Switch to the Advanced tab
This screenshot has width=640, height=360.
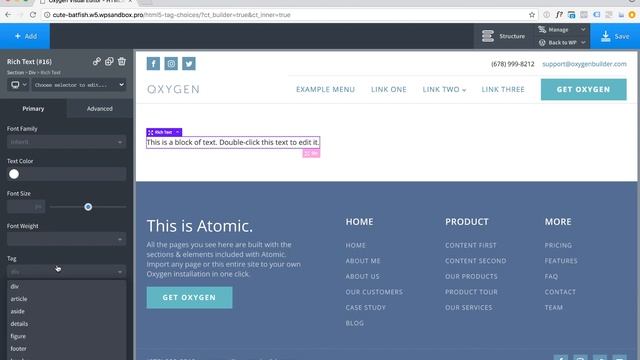point(100,109)
